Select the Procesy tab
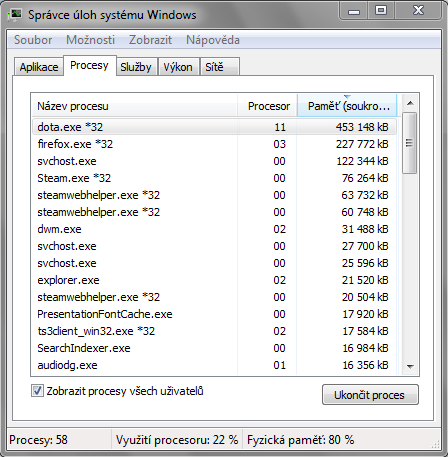 pos(90,65)
